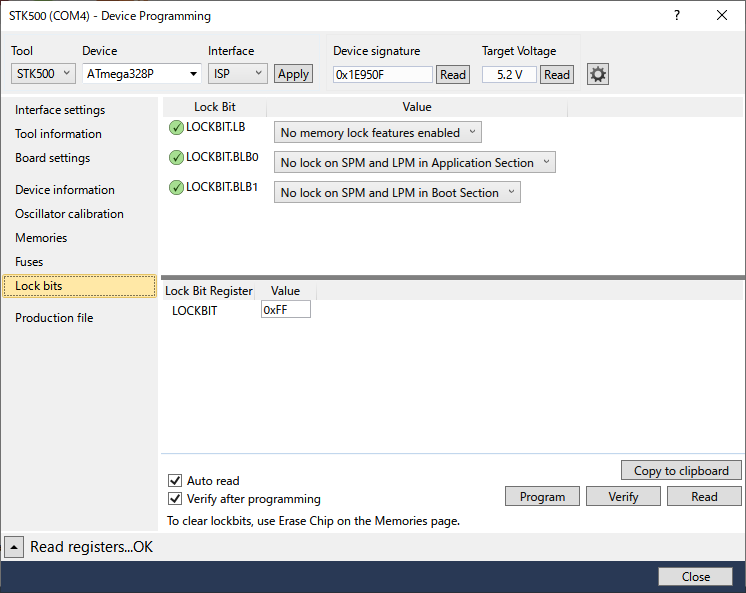
Task: Click the 'Read registers...OK' status text
Action: pos(91,547)
